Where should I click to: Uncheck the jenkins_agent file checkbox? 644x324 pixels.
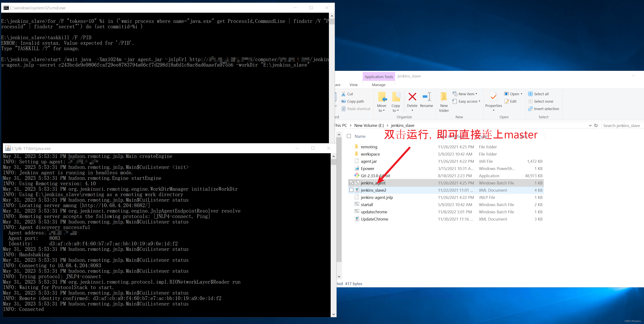pos(351,183)
